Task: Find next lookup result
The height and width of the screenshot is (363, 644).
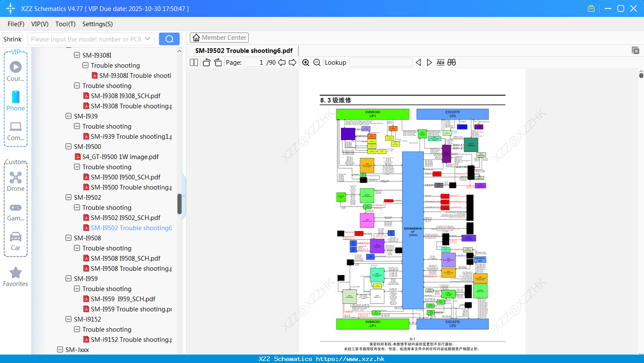Action: click(429, 63)
